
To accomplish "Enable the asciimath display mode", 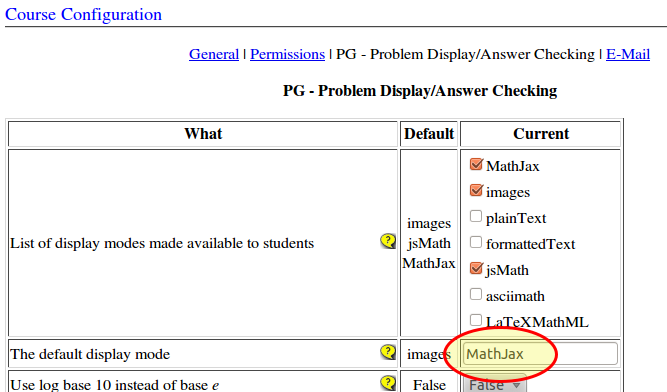I will click(476, 294).
